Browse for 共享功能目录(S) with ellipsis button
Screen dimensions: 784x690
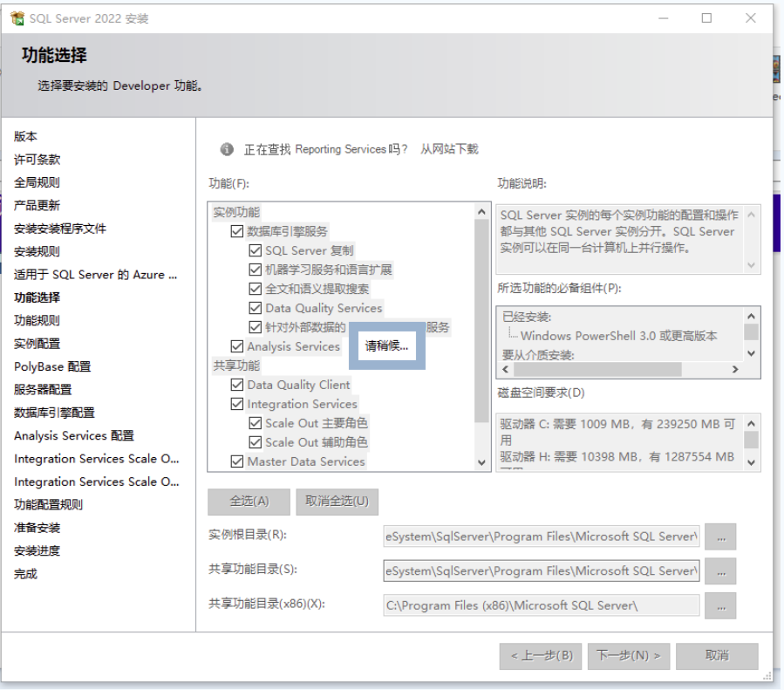point(720,571)
